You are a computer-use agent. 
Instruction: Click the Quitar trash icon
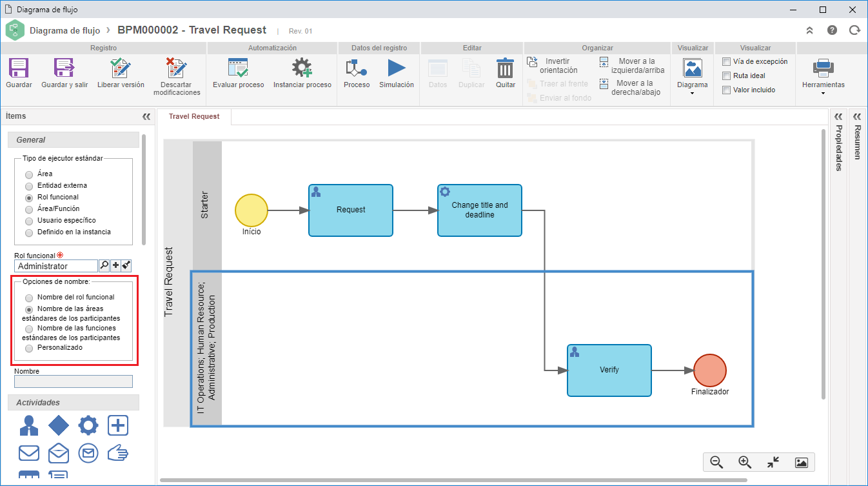point(505,68)
